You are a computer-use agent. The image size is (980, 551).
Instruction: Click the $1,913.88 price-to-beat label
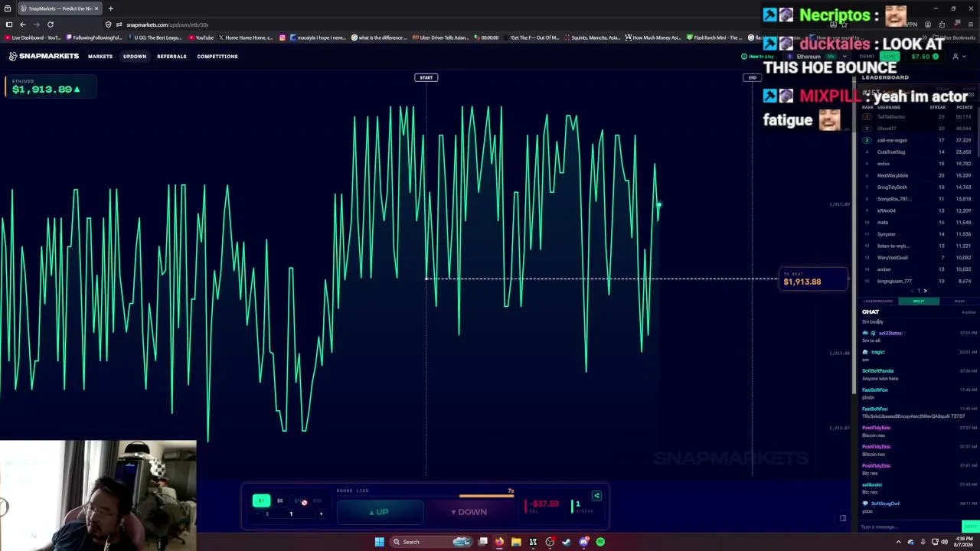(x=812, y=279)
